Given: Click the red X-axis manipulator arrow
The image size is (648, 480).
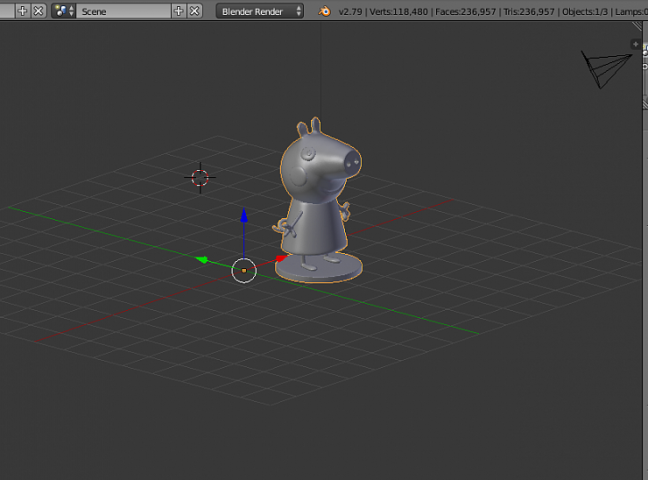Looking at the screenshot, I should (x=281, y=259).
